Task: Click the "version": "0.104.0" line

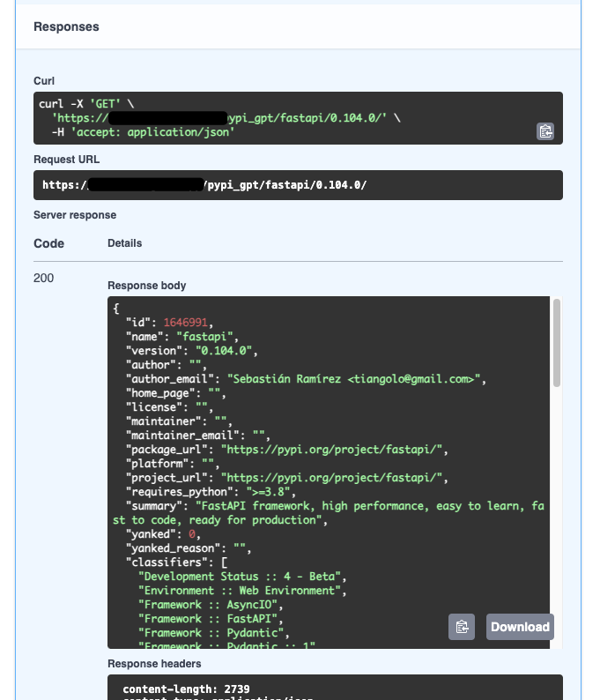Action: (x=192, y=351)
